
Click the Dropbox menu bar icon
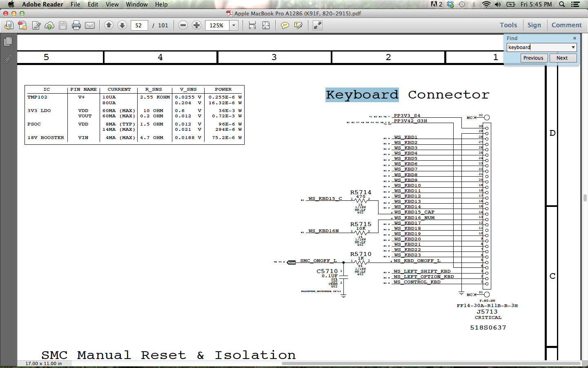450,4
